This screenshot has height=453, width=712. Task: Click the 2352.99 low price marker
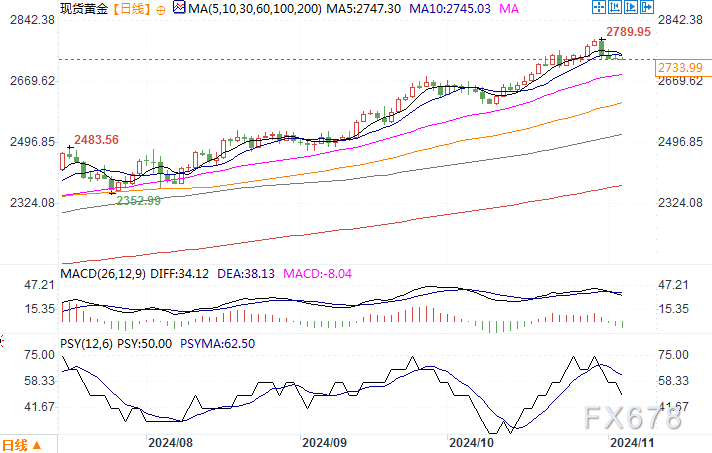(x=138, y=200)
